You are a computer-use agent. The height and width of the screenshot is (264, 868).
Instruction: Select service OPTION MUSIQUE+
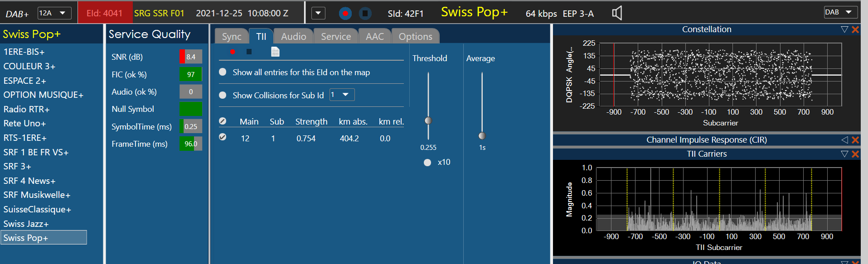point(44,95)
